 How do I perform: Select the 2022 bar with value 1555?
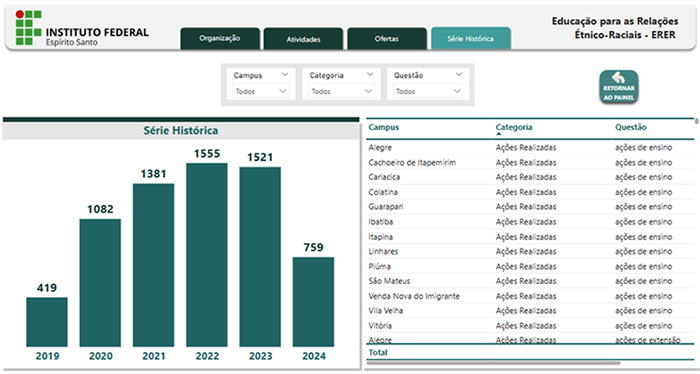[x=207, y=255]
